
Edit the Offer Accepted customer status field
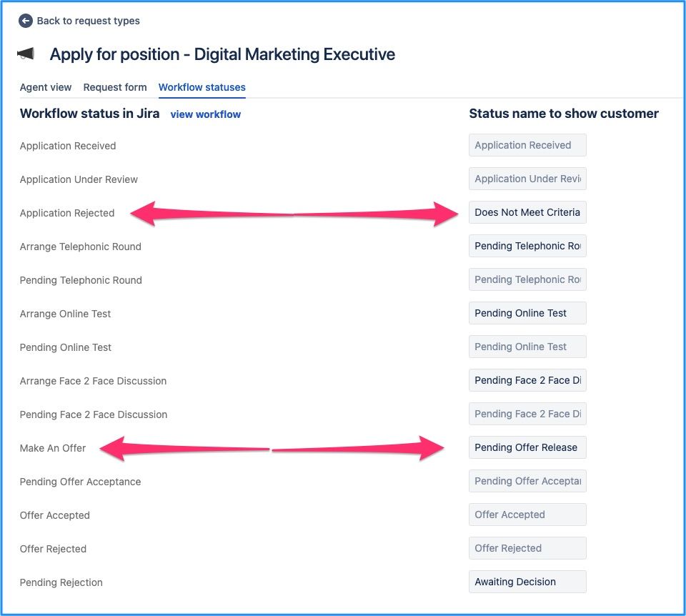tap(527, 515)
